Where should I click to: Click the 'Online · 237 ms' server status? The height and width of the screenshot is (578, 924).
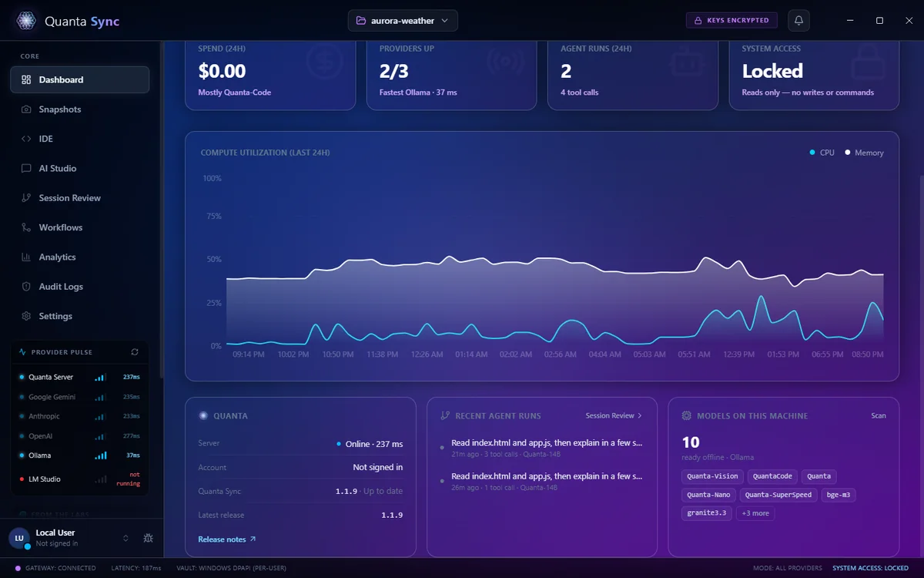(370, 444)
